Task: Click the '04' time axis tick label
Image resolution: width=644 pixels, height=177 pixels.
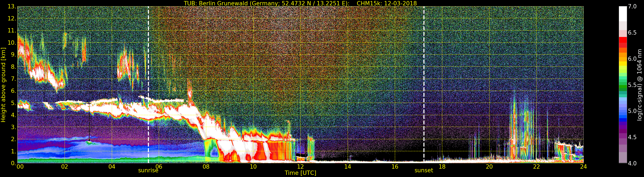Action: click(112, 166)
